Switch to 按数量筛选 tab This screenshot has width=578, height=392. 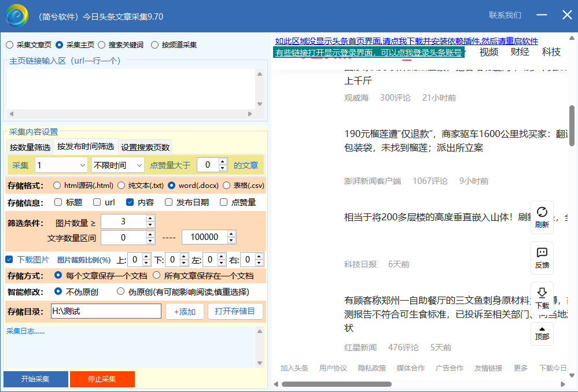(x=30, y=147)
